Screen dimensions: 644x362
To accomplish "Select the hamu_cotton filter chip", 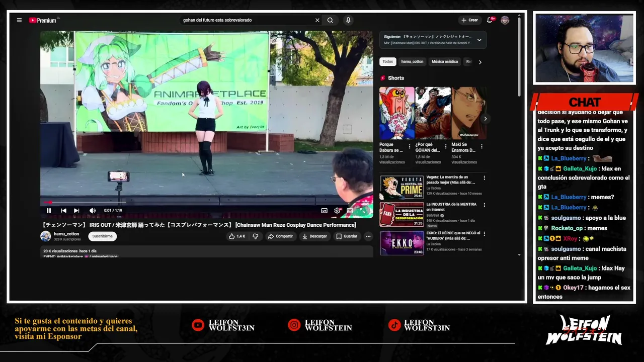I will (x=412, y=62).
